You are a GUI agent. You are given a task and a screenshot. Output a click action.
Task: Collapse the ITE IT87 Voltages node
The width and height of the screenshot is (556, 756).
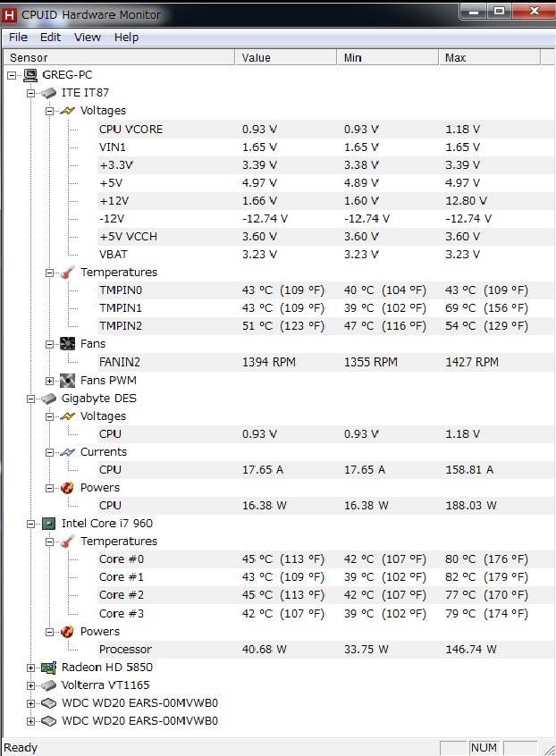tap(50, 111)
